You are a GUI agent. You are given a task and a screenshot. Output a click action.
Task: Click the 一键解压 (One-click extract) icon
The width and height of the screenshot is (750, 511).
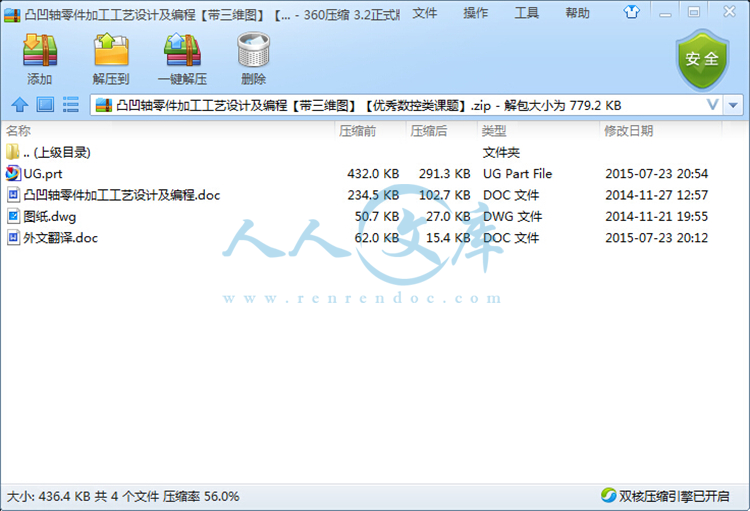tap(182, 50)
